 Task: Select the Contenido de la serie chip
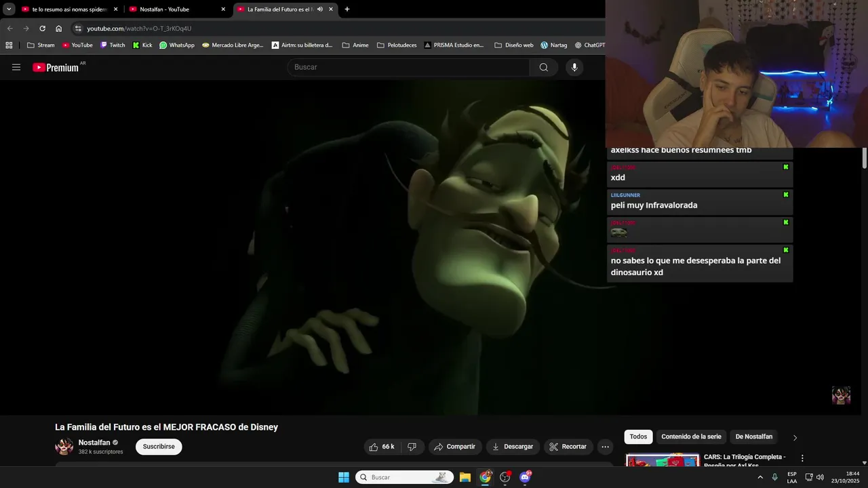(x=691, y=437)
